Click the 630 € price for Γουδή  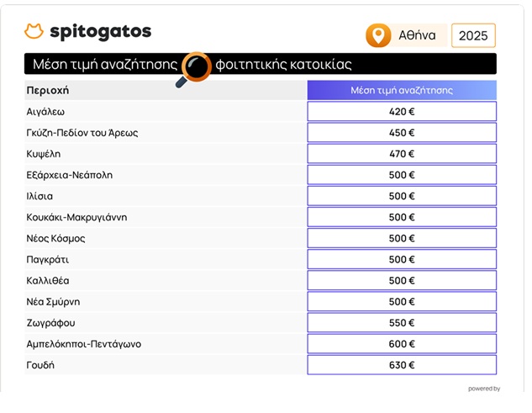(x=402, y=365)
